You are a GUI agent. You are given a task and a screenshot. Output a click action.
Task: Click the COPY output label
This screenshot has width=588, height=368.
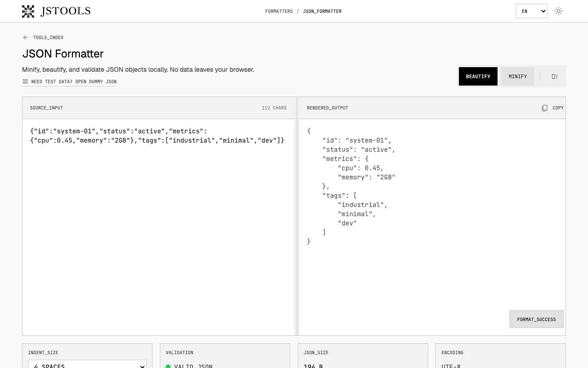[558, 108]
